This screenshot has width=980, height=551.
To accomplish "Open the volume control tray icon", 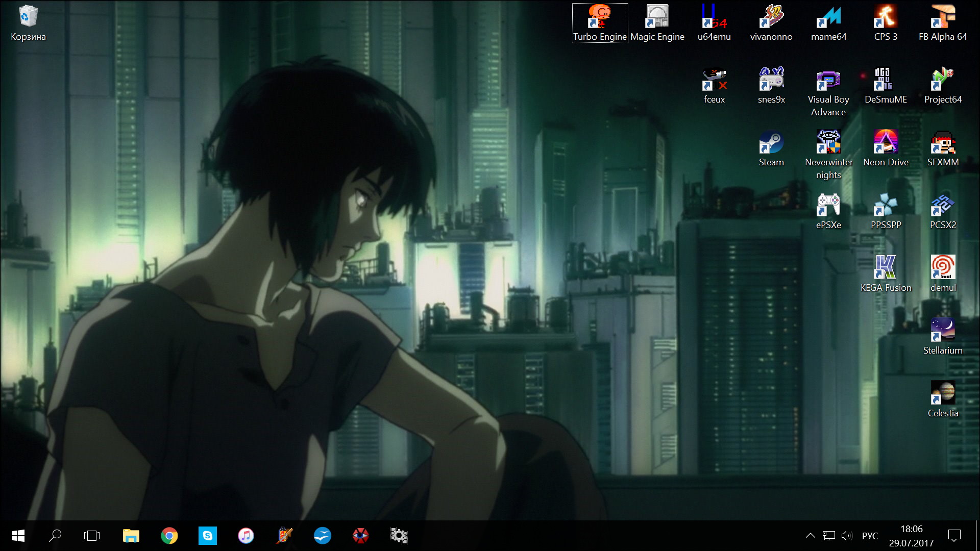I will tap(847, 536).
